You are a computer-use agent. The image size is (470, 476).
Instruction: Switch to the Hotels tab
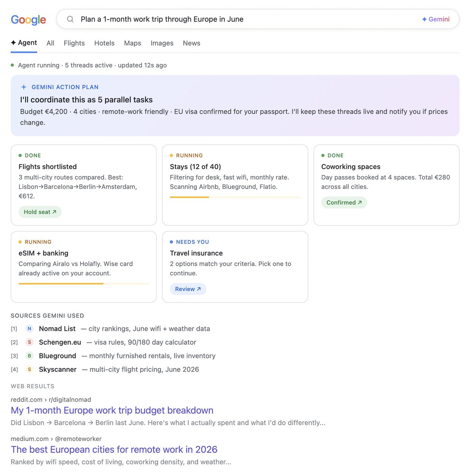click(x=104, y=43)
